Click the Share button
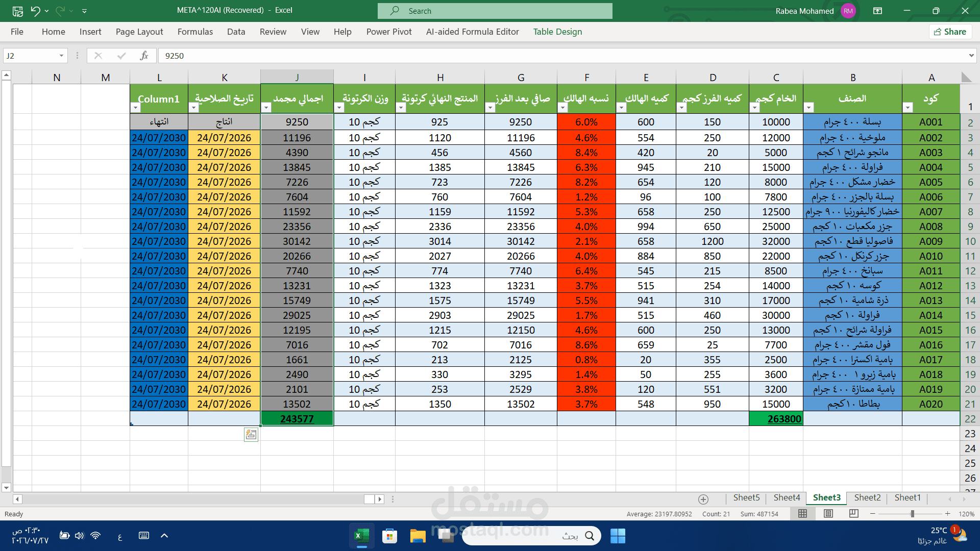The height and width of the screenshot is (551, 980). (x=950, y=32)
